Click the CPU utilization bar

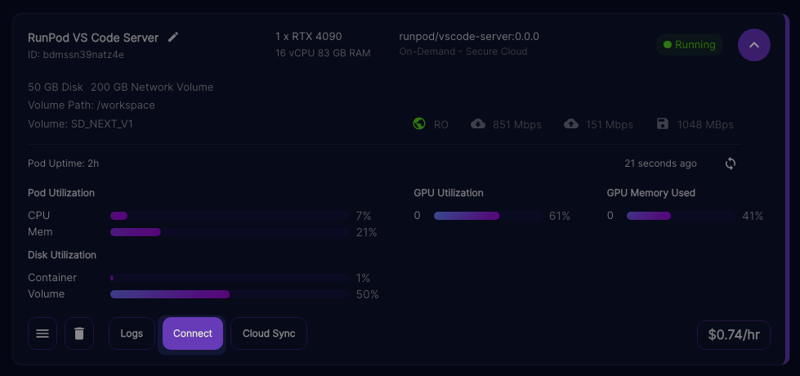(230, 216)
